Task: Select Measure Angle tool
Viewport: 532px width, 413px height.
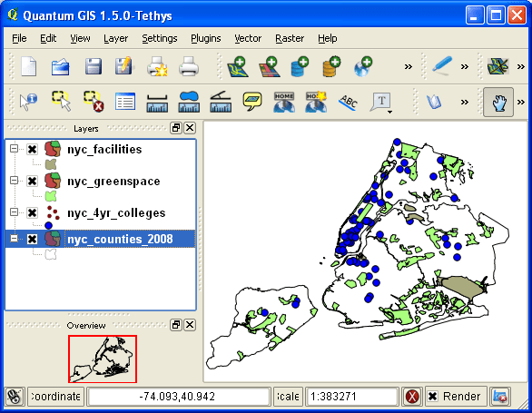Action: [221, 102]
